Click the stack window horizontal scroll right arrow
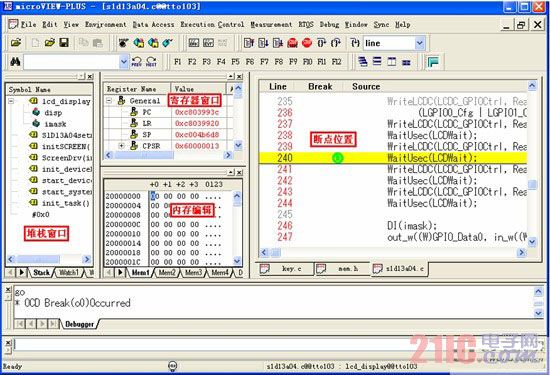Image resolution: width=550 pixels, height=375 pixels. coord(86,259)
